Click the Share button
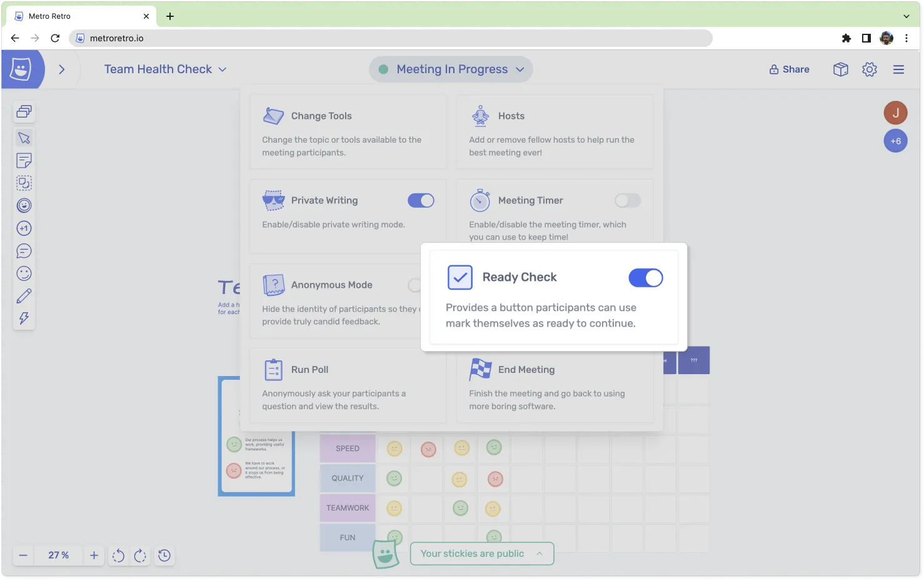This screenshot has height=580, width=924. (789, 69)
